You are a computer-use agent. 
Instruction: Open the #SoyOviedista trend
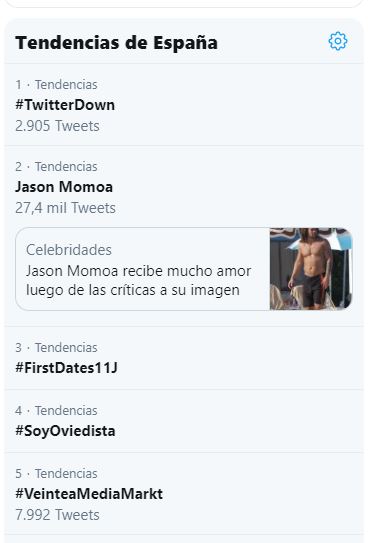pyautogui.click(x=65, y=431)
